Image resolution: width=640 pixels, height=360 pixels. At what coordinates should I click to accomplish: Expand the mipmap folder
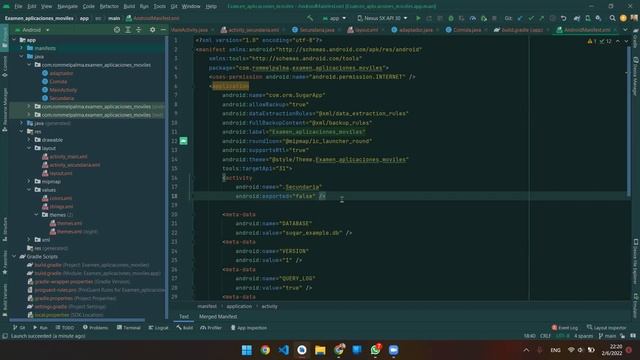click(x=29, y=181)
